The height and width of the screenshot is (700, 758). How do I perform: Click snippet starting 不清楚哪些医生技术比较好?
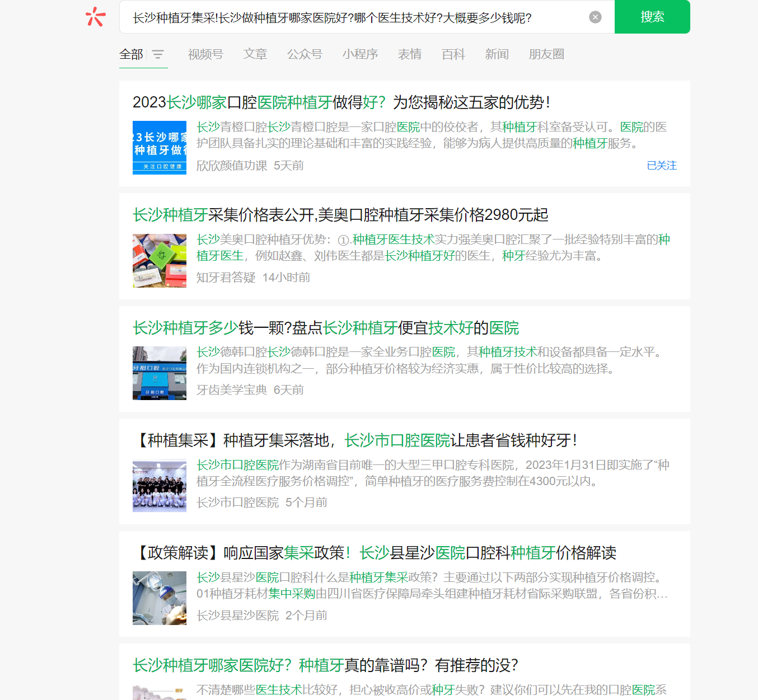(x=432, y=690)
